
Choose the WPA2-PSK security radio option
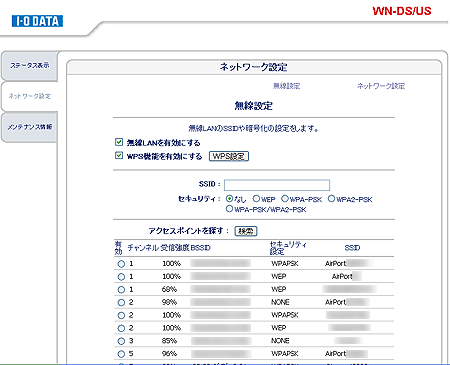pyautogui.click(x=331, y=199)
